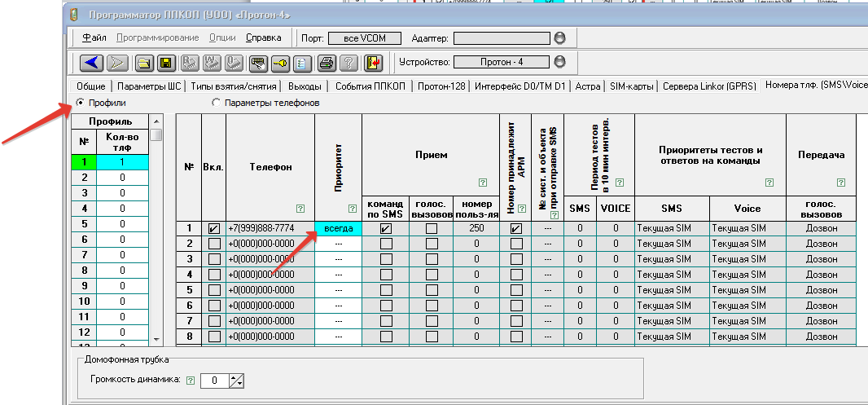
Task: Open Дозвон transfer cell in row 1
Action: 822,228
